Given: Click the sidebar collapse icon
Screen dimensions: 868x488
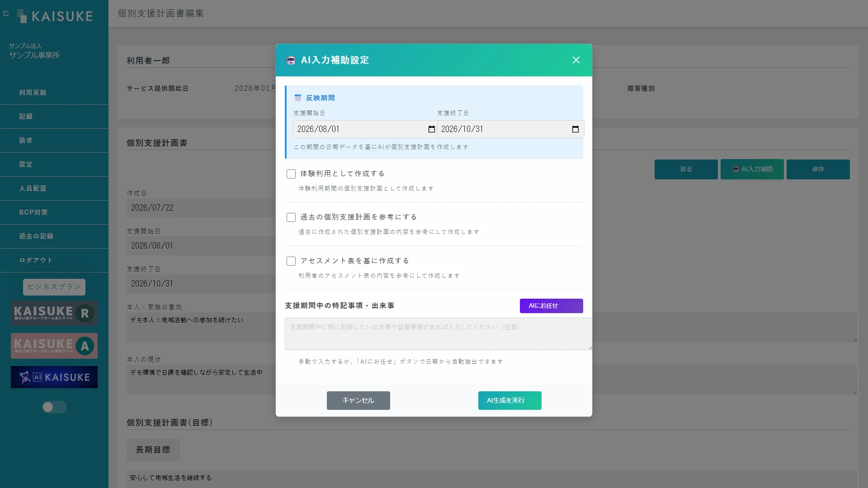Looking at the screenshot, I should (x=6, y=14).
